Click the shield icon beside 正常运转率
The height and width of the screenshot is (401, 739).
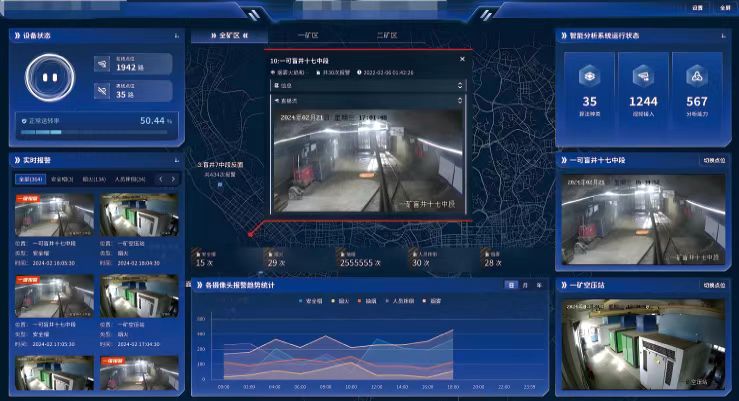[24, 121]
